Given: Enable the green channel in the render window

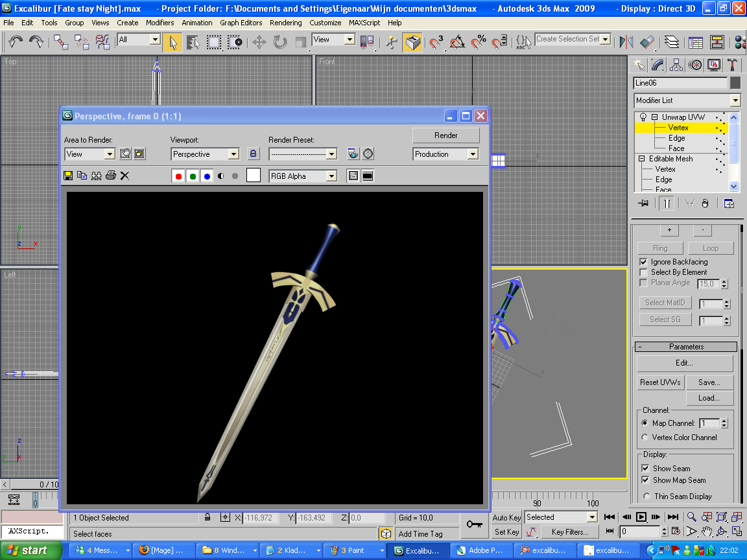Looking at the screenshot, I should (193, 176).
